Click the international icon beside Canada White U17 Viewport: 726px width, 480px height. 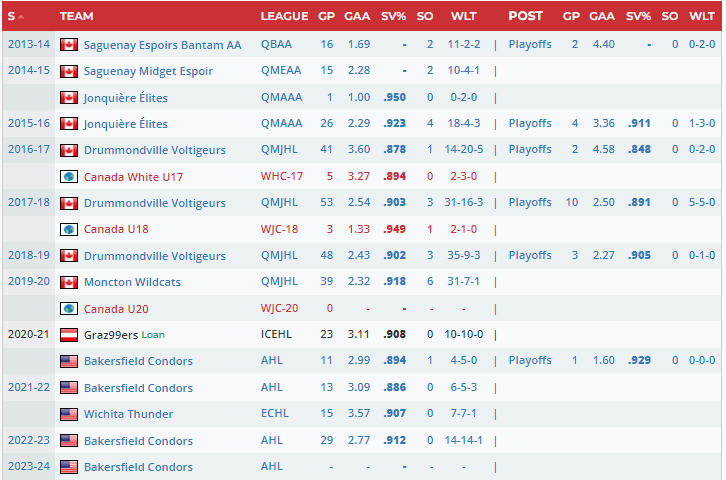(69, 177)
